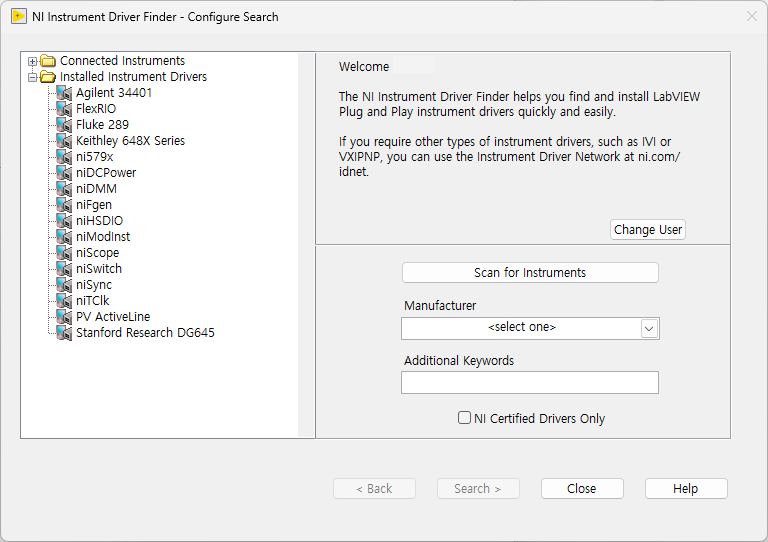Click the PV ActiveLine driver icon
768x542 pixels.
tap(64, 317)
